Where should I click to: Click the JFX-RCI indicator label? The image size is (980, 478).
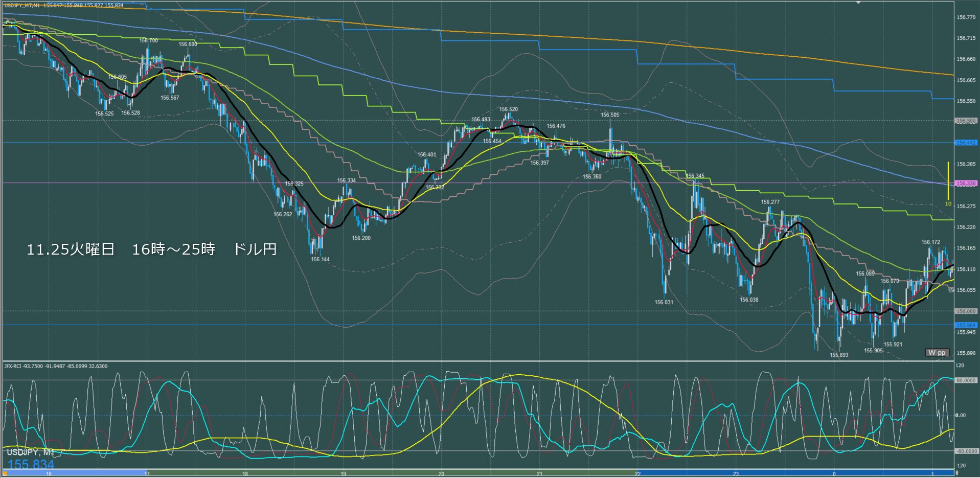(55, 366)
